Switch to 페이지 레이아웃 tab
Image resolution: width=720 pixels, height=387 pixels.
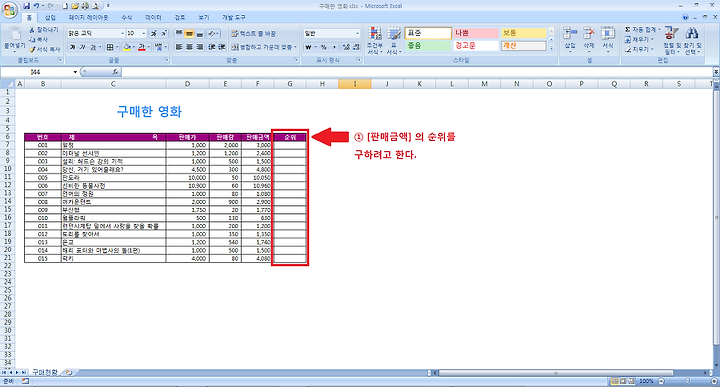point(88,17)
